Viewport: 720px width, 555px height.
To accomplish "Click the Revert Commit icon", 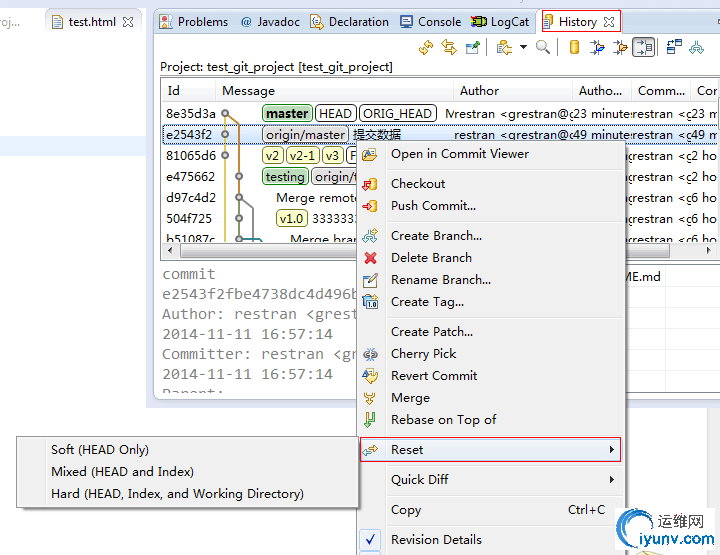I will (x=370, y=376).
